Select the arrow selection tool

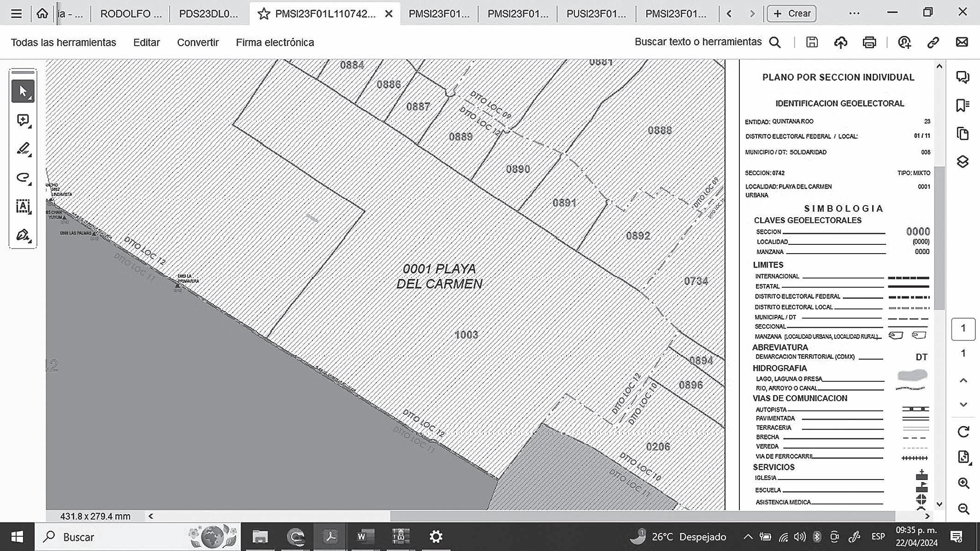click(23, 91)
